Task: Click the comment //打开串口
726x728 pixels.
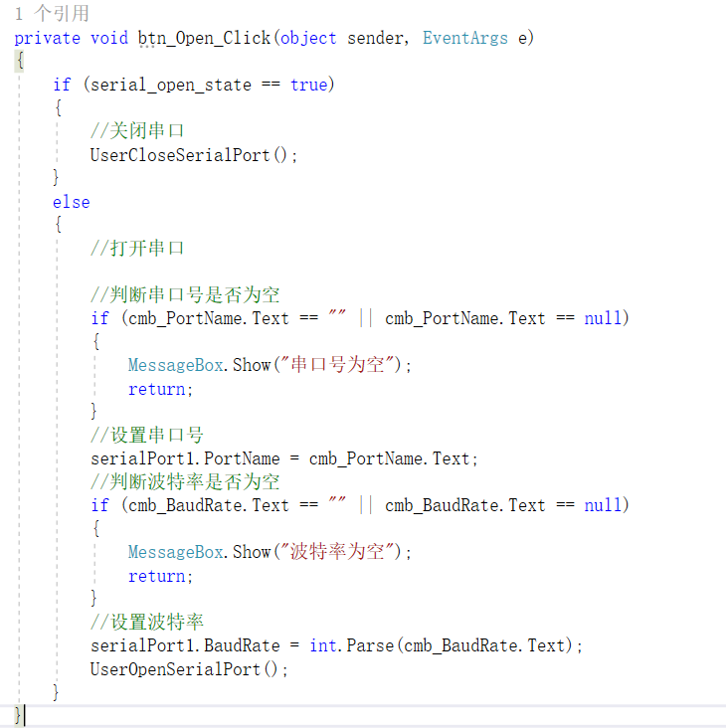Action: tap(137, 249)
